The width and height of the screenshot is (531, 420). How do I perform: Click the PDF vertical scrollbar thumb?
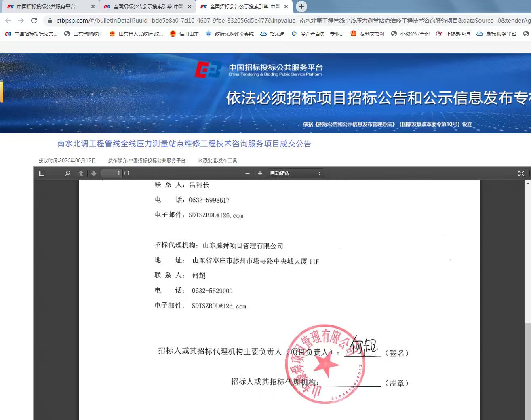(528, 371)
